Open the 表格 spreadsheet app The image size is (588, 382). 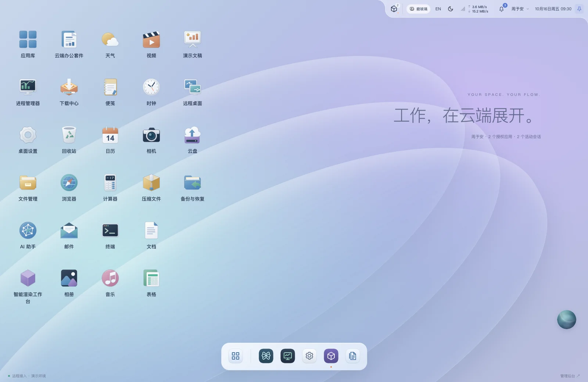click(151, 283)
